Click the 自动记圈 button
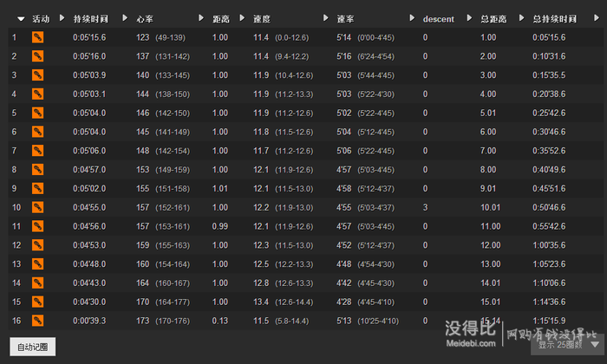 click(33, 347)
